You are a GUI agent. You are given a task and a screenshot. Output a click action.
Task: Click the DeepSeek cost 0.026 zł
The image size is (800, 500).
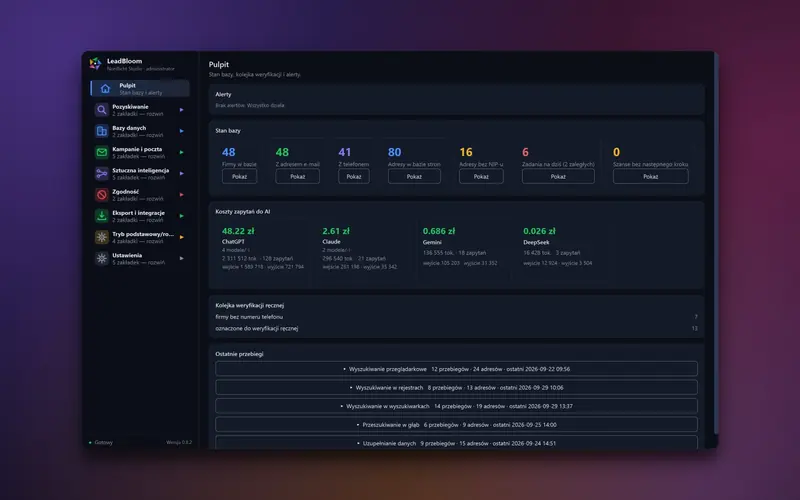539,231
